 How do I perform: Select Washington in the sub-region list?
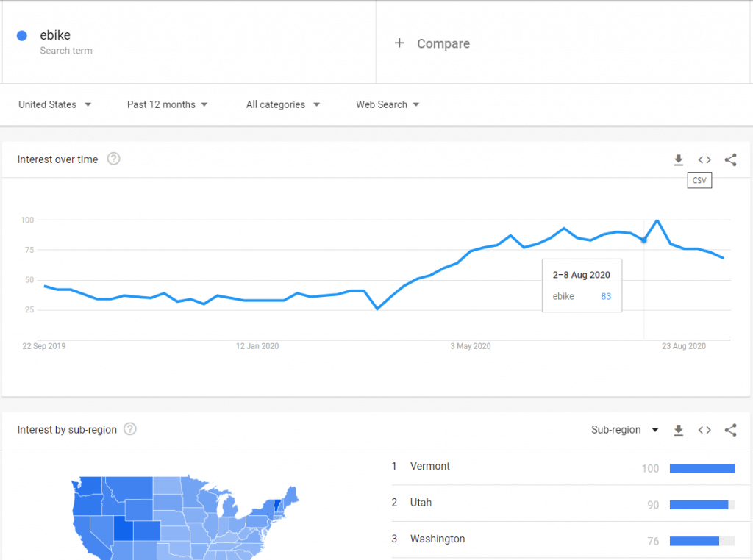tap(438, 539)
